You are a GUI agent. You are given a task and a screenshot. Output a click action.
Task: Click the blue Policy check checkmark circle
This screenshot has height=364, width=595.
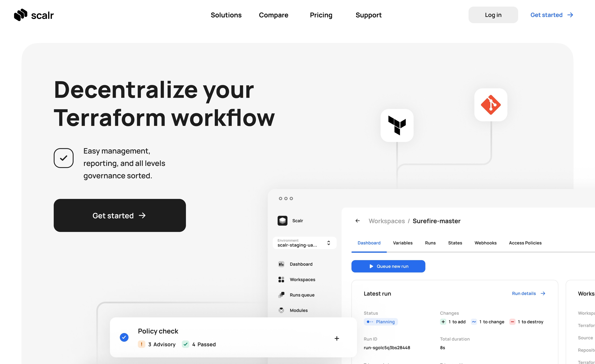pyautogui.click(x=124, y=337)
